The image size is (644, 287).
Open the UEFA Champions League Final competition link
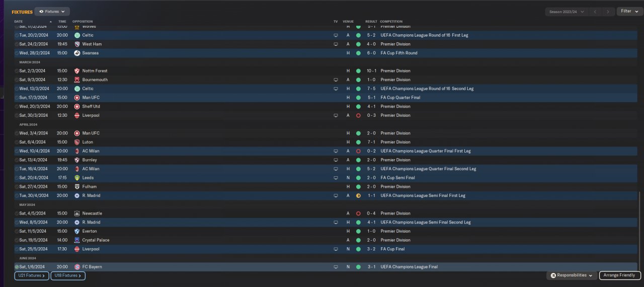(409, 267)
